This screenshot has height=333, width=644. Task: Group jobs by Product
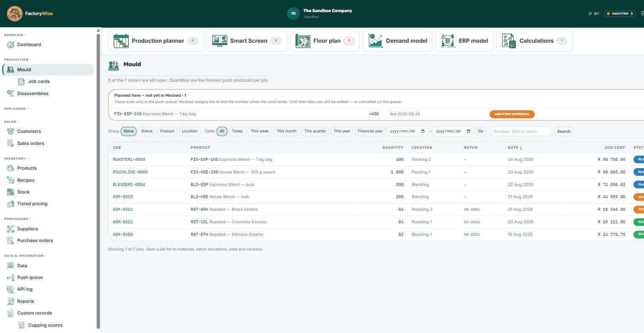tap(167, 131)
